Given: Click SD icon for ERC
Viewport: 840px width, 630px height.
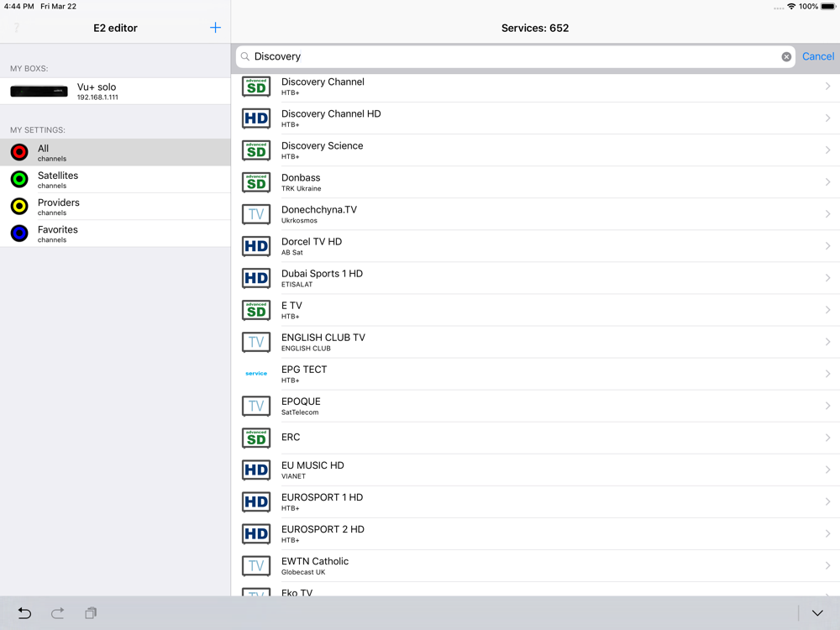Looking at the screenshot, I should tap(256, 438).
